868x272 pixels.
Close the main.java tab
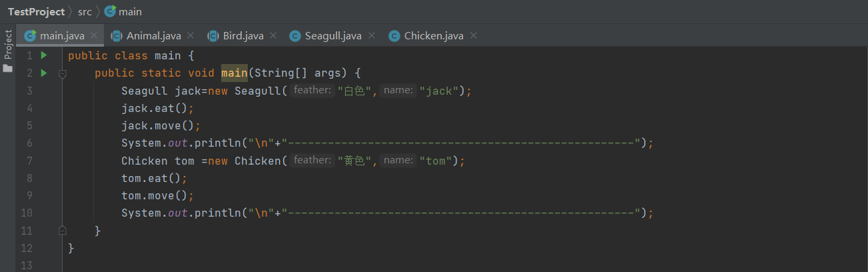(x=94, y=36)
